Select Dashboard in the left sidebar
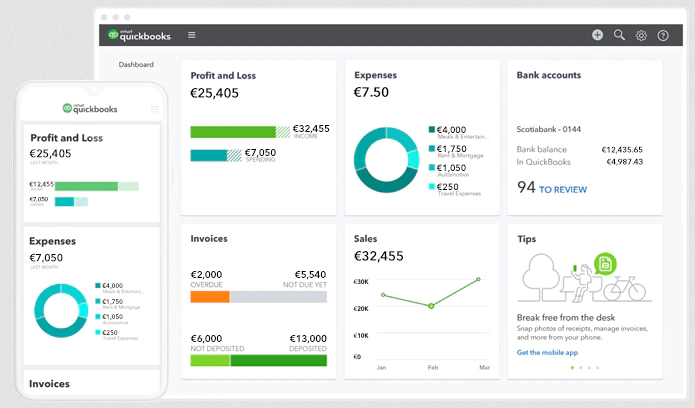 136,65
